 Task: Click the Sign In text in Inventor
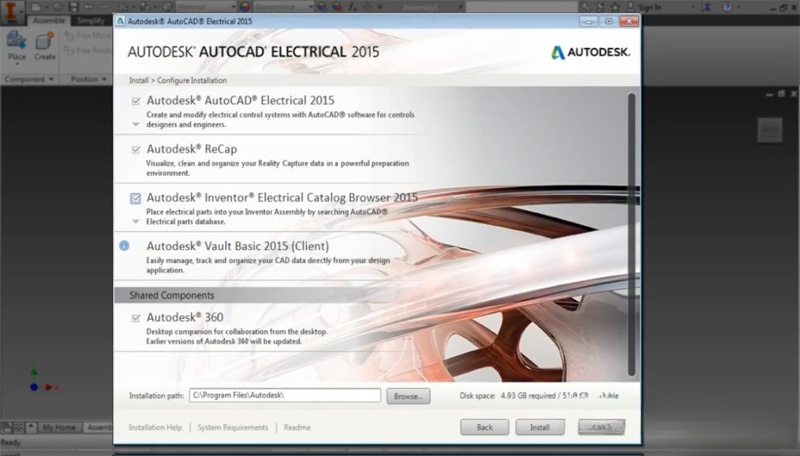pos(649,7)
